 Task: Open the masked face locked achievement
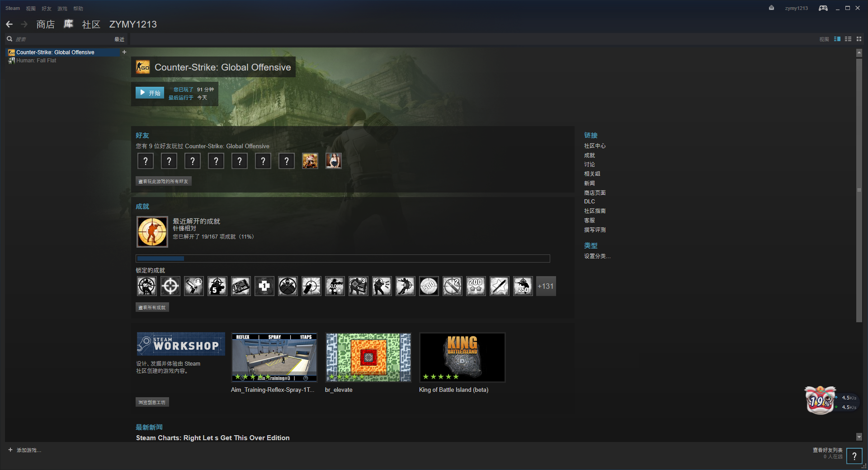(x=288, y=286)
